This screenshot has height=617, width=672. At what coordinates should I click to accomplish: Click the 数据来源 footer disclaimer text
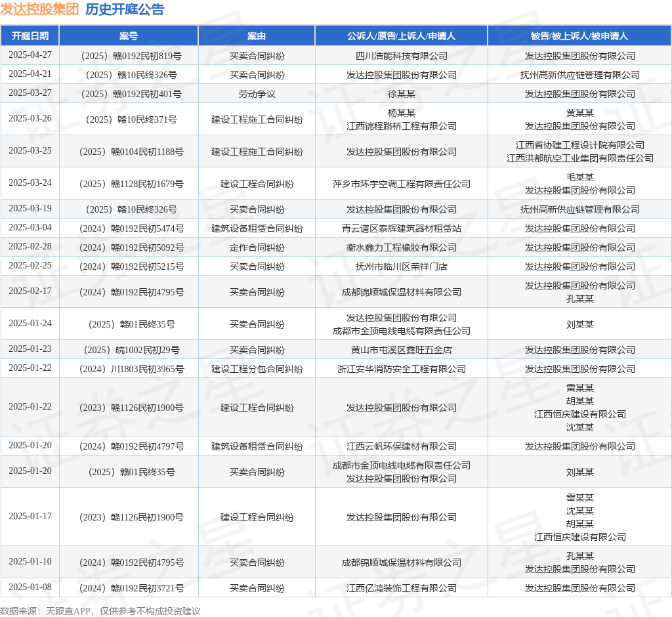(x=100, y=610)
